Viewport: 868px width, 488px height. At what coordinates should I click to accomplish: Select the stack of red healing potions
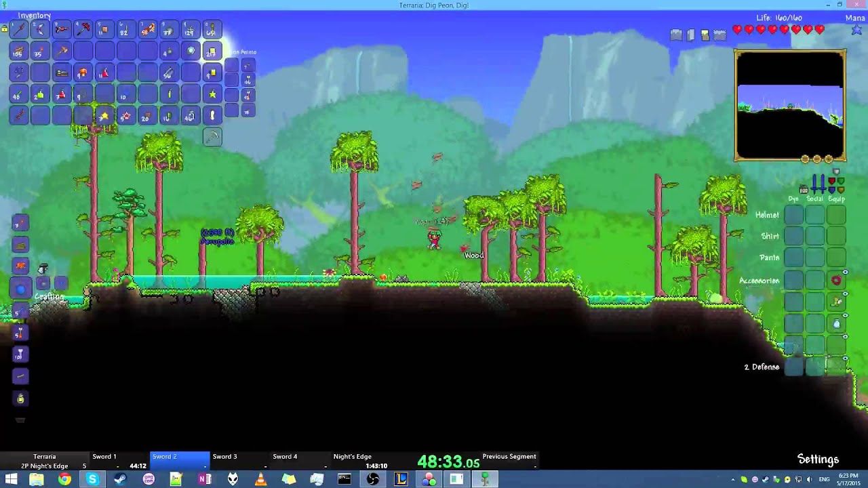pos(61,94)
